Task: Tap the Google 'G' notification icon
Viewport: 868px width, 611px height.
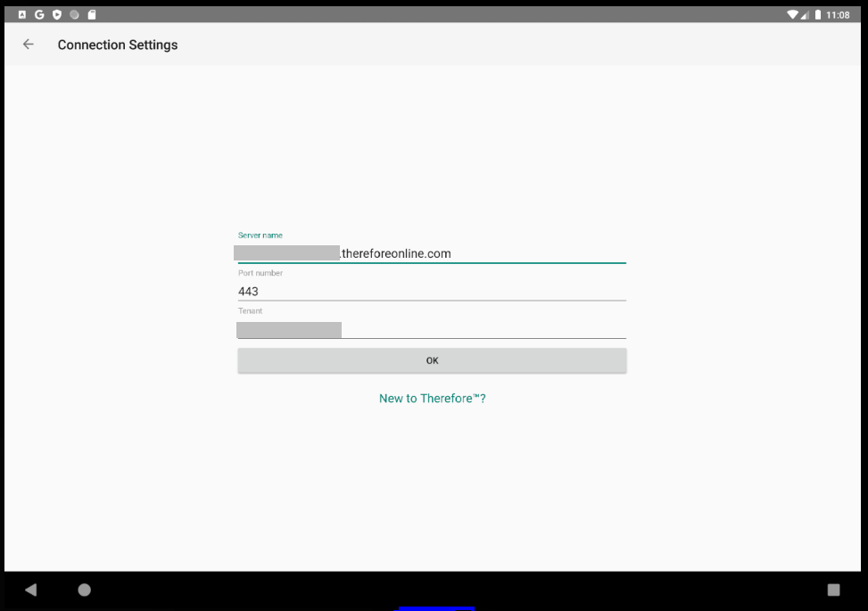Action: (38, 14)
